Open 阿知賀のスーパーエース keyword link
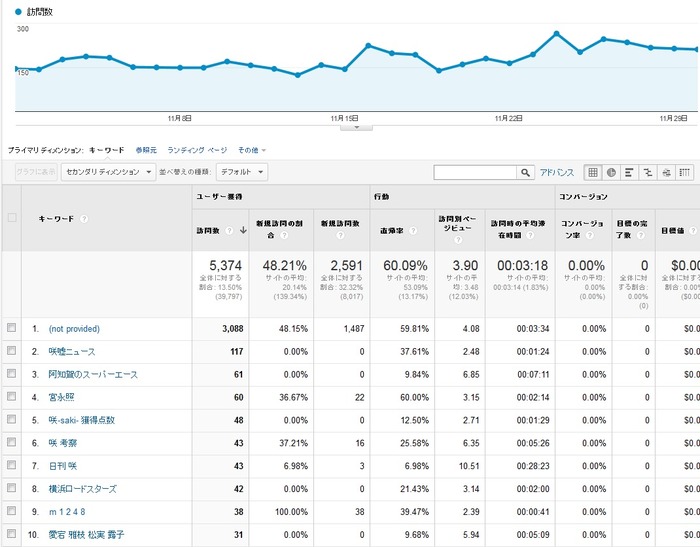This screenshot has width=700, height=547. 93,375
